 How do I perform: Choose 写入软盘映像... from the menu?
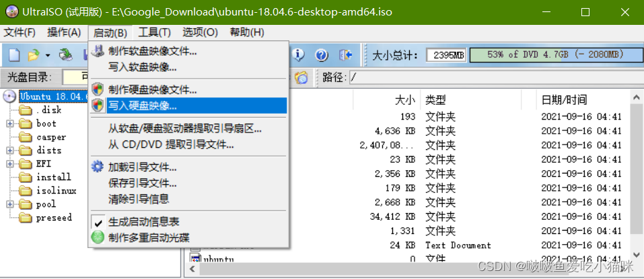click(188, 67)
